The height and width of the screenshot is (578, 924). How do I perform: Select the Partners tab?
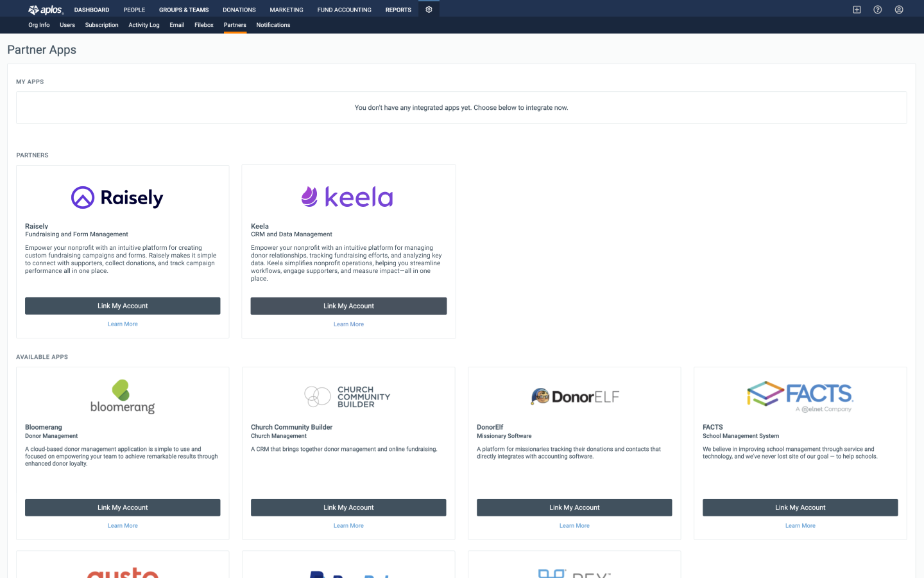point(235,25)
